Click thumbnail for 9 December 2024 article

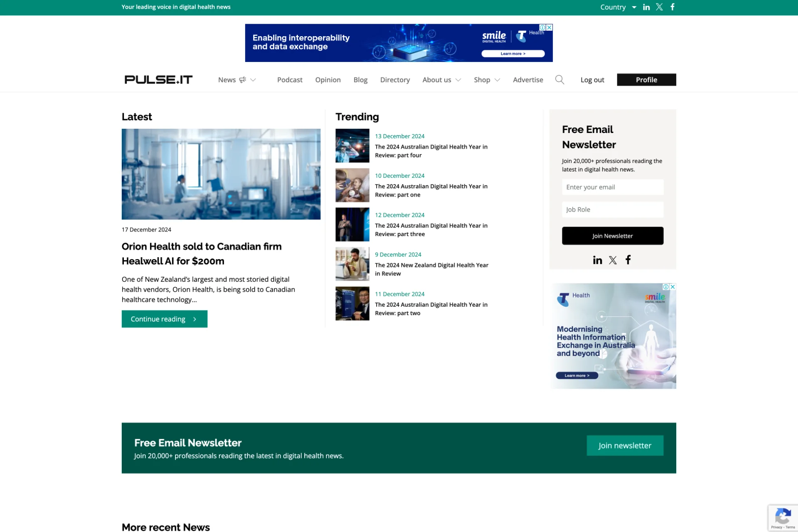point(352,264)
